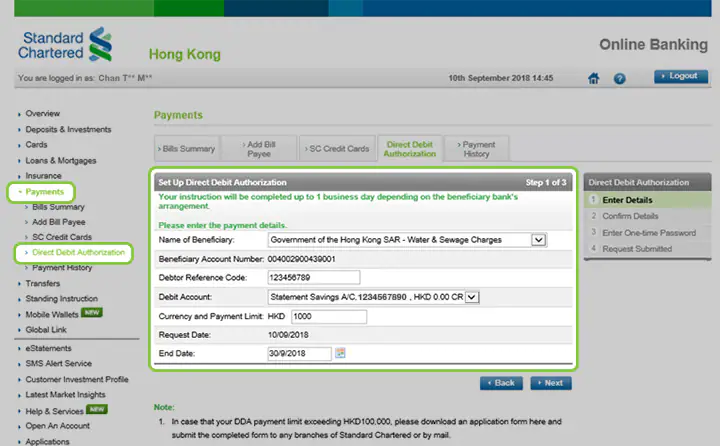This screenshot has height=446, width=720.
Task: Click the Standard Chartered logo
Action: (x=65, y=45)
